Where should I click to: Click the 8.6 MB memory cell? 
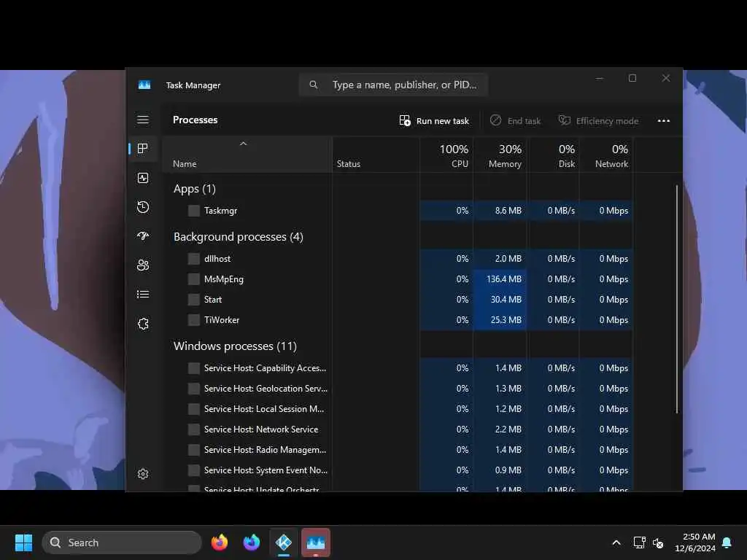500,211
